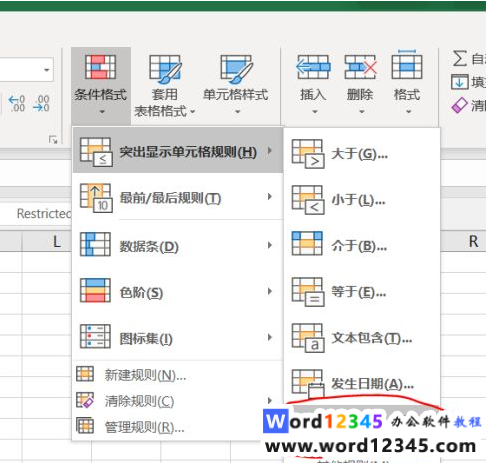Click the fill down arrow icon

point(460,82)
